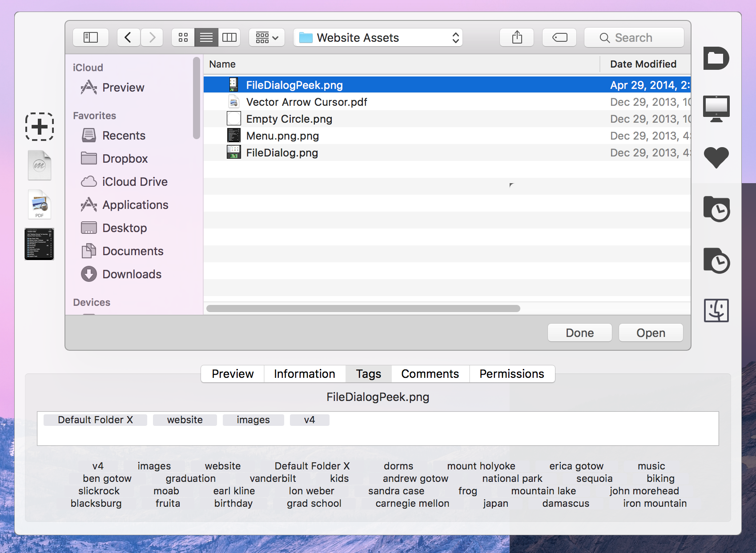Click the Share toolbar button

517,37
